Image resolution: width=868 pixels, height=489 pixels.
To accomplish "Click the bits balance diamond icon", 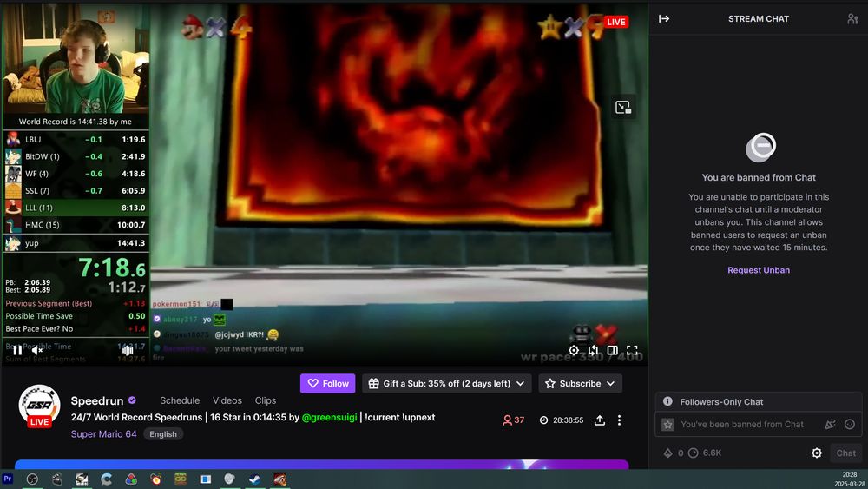I will [x=667, y=453].
